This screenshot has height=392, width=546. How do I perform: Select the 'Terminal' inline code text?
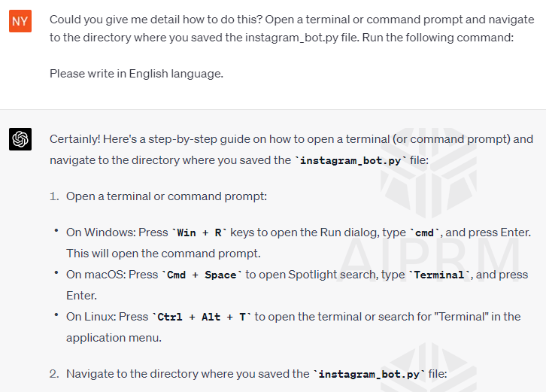click(x=439, y=275)
